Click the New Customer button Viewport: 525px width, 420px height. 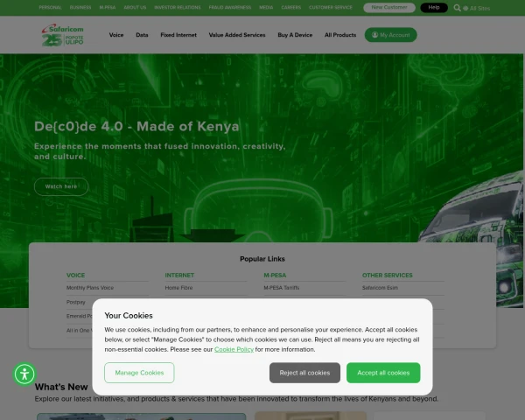coord(389,7)
